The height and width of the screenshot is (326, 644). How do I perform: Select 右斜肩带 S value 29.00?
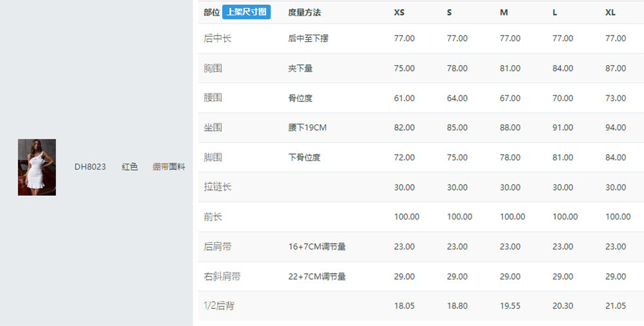click(457, 276)
